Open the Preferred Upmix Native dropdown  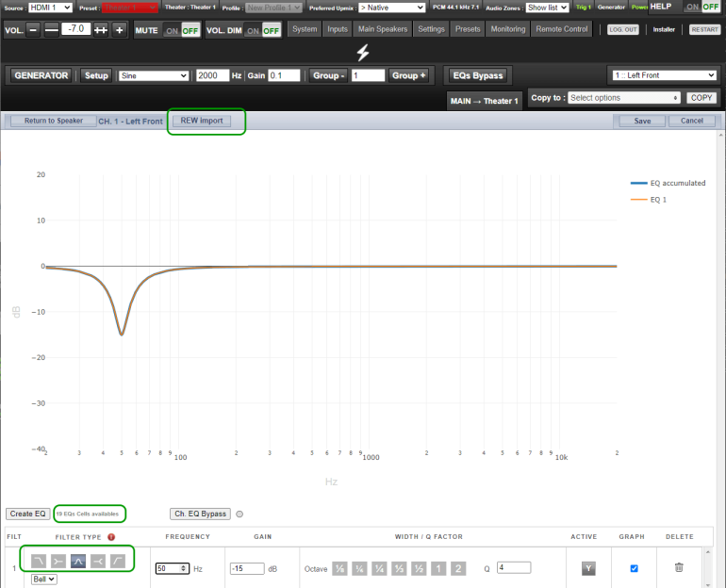[391, 8]
